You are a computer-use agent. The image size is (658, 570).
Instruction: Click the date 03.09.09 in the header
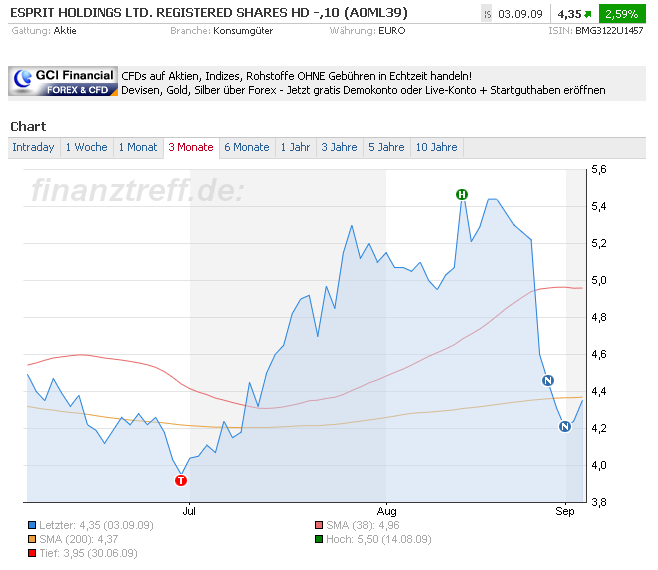(520, 14)
